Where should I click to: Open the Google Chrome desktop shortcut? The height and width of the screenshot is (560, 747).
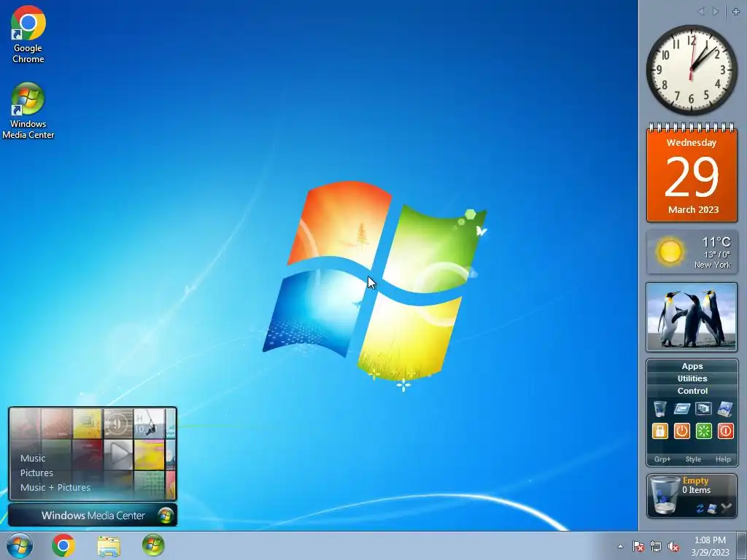coord(28,35)
